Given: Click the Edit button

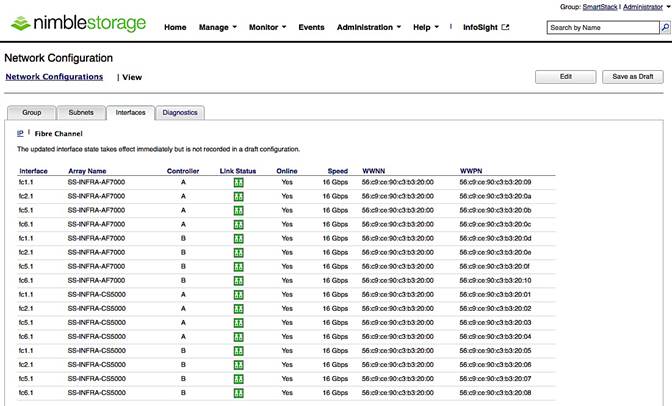Looking at the screenshot, I should click(566, 77).
